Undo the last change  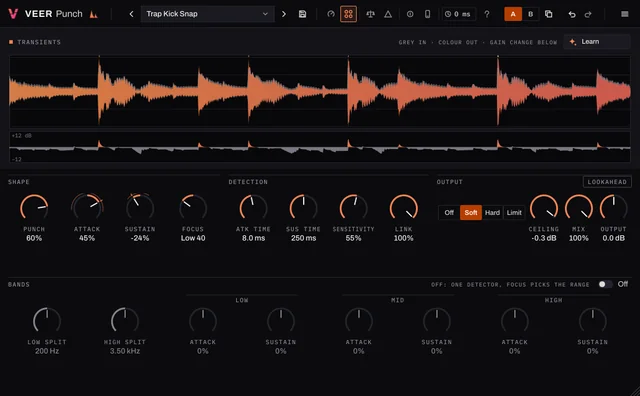tap(572, 14)
